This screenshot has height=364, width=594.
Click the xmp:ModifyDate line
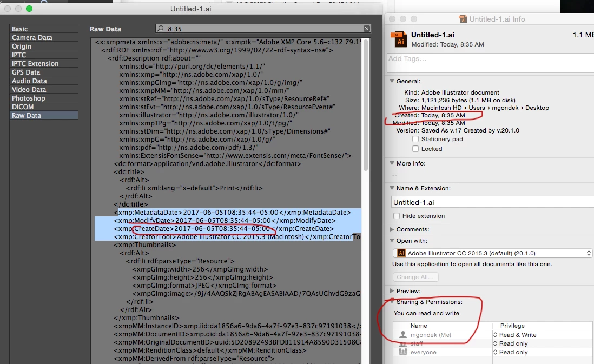click(x=225, y=221)
